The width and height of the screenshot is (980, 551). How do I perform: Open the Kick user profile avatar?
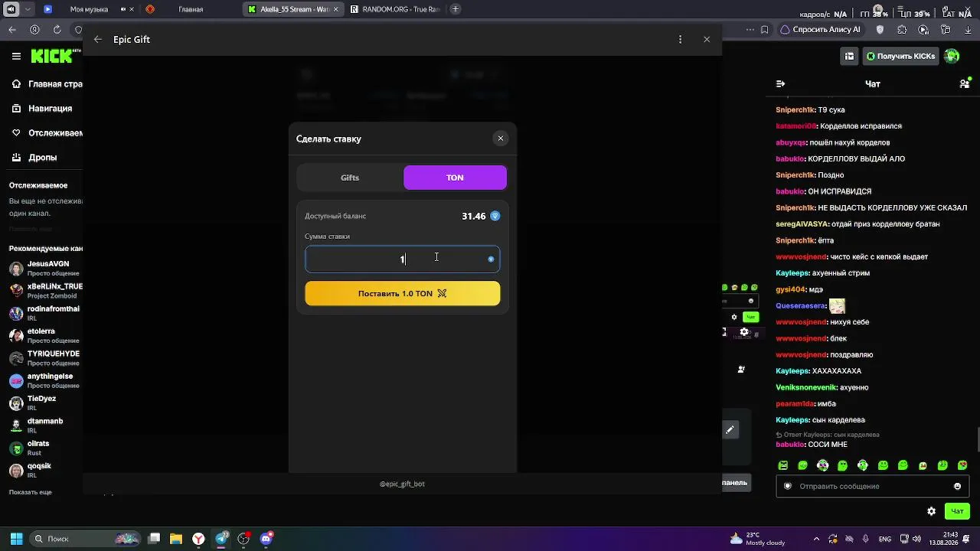click(x=952, y=56)
